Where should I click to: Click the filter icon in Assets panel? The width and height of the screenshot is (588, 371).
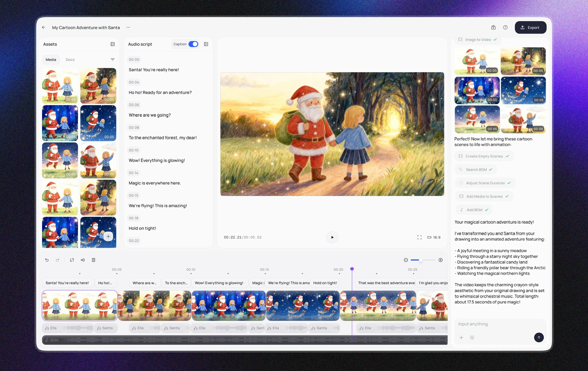113,60
